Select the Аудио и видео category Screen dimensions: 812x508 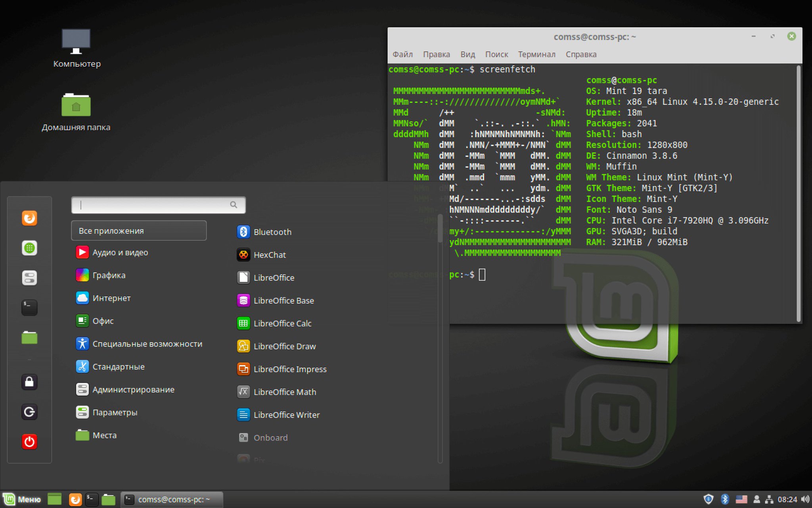[x=112, y=252]
